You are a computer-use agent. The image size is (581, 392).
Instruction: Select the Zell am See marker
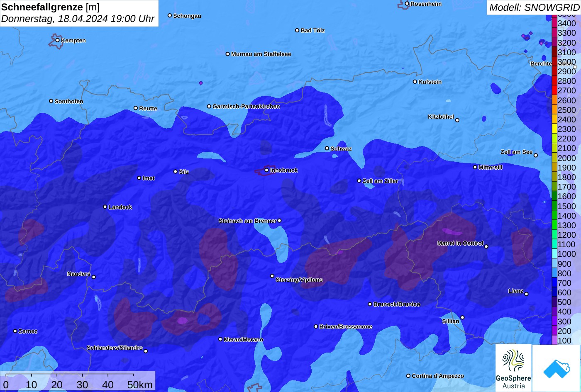536,156
